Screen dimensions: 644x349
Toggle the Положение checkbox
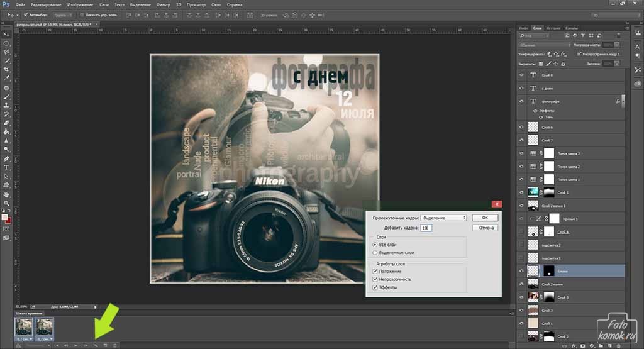[x=375, y=272]
